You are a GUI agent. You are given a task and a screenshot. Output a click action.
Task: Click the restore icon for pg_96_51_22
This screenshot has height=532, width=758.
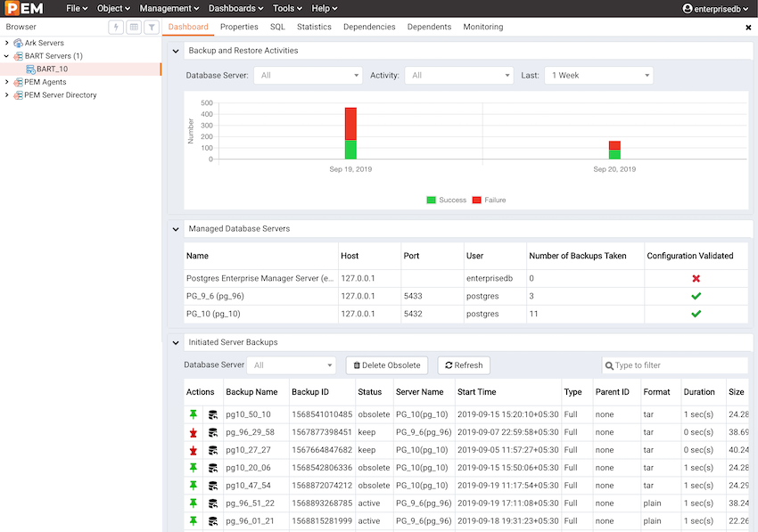click(x=213, y=503)
